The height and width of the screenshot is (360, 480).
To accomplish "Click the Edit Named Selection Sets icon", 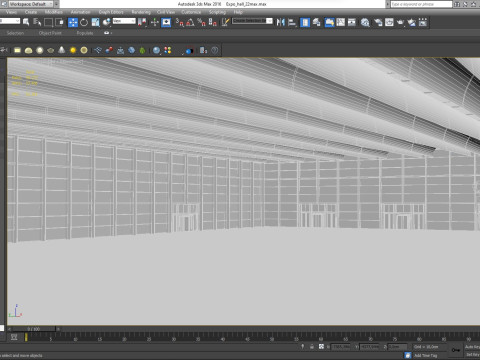I will coord(226,22).
